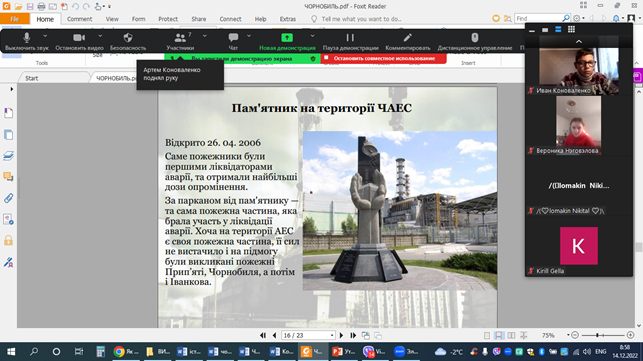Open the Bookmarks panel icon in sidebar
643x361 pixels.
click(x=8, y=113)
